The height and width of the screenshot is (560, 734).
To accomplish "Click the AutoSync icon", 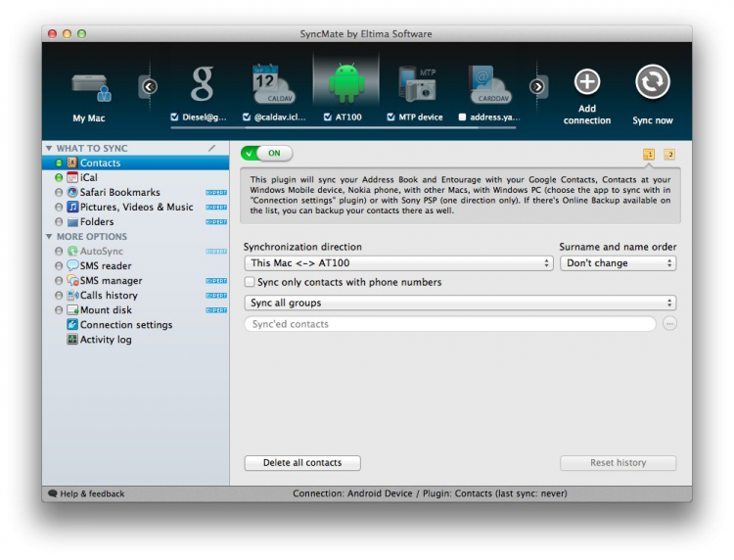I will (72, 251).
